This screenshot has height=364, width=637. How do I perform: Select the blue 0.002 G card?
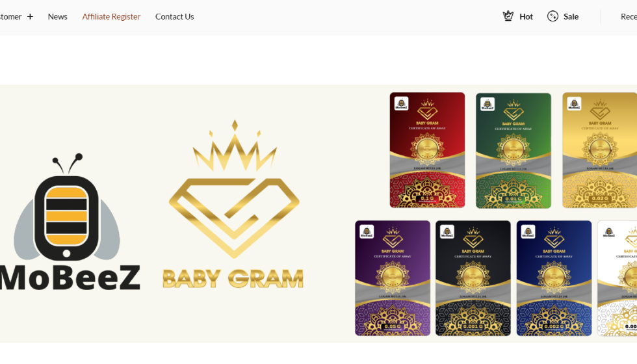coord(554,278)
